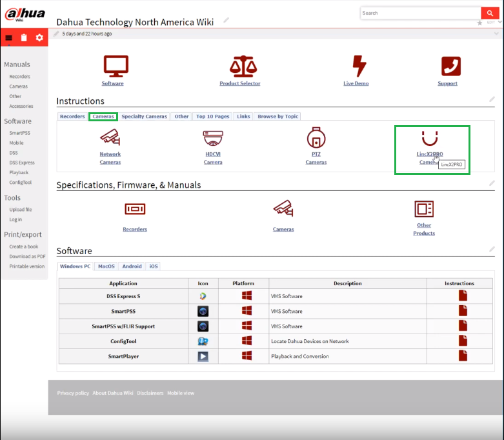
Task: Open instructions document icon for ConfigTool row
Action: click(x=463, y=341)
